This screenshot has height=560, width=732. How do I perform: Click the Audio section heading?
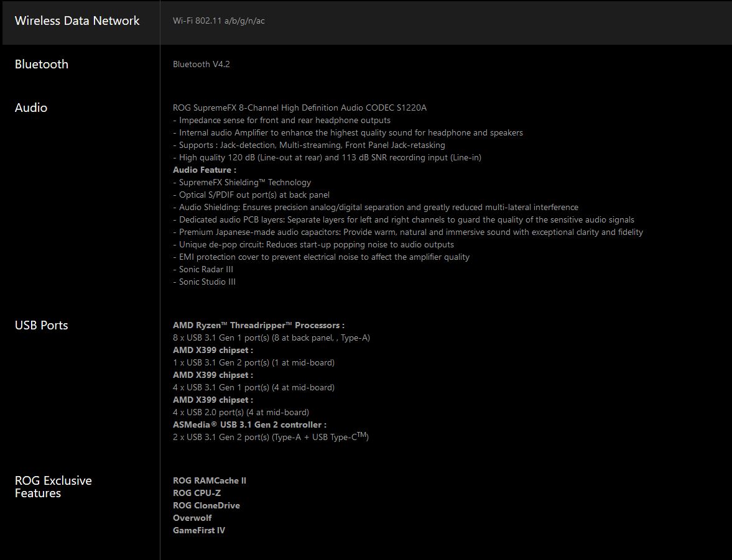coord(31,108)
